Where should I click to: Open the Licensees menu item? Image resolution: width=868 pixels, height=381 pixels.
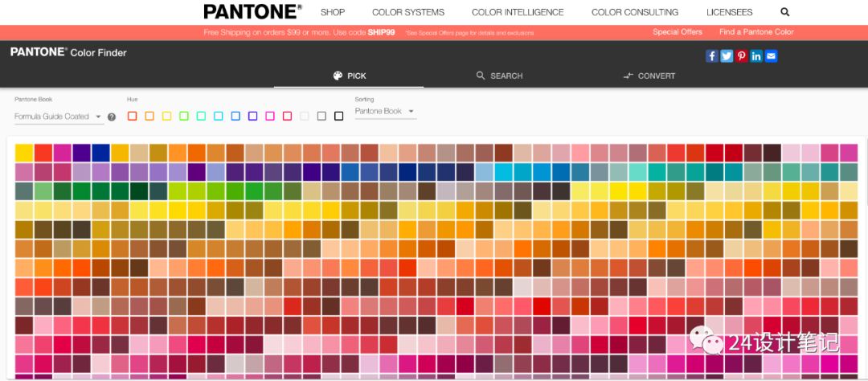click(729, 12)
